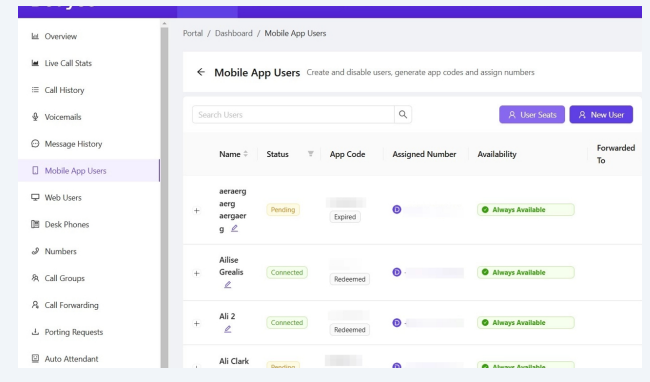
Task: Click number badge icon in aeraerg row
Action: (397, 210)
